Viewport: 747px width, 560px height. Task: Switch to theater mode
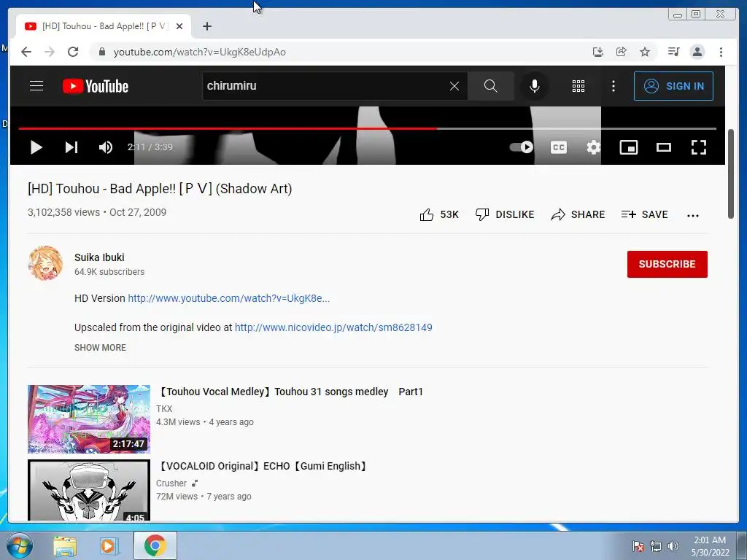664,147
